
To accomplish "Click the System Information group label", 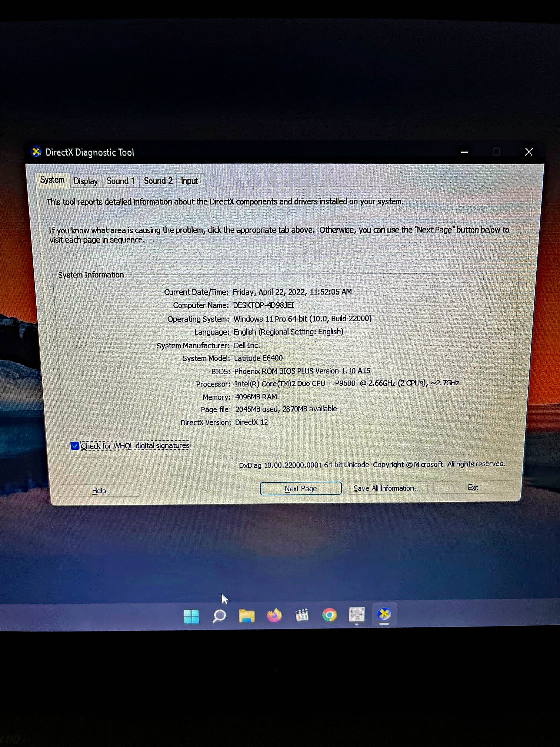I will (91, 275).
